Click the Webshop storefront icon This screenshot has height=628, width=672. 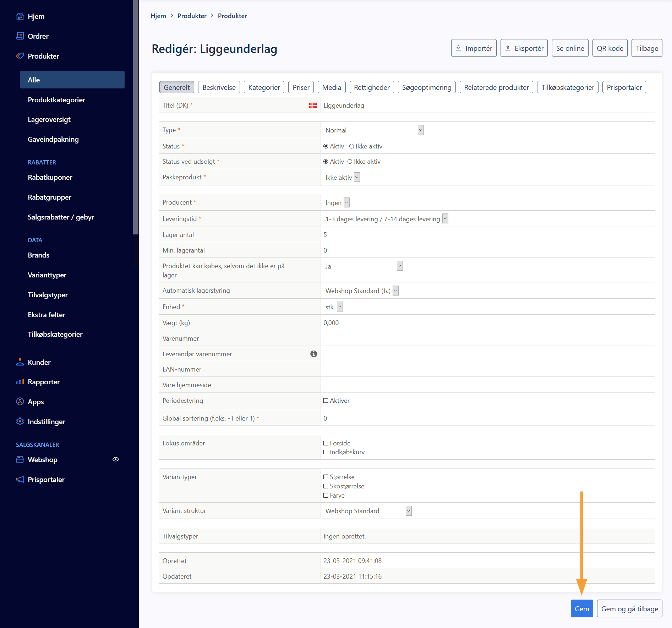(20, 460)
